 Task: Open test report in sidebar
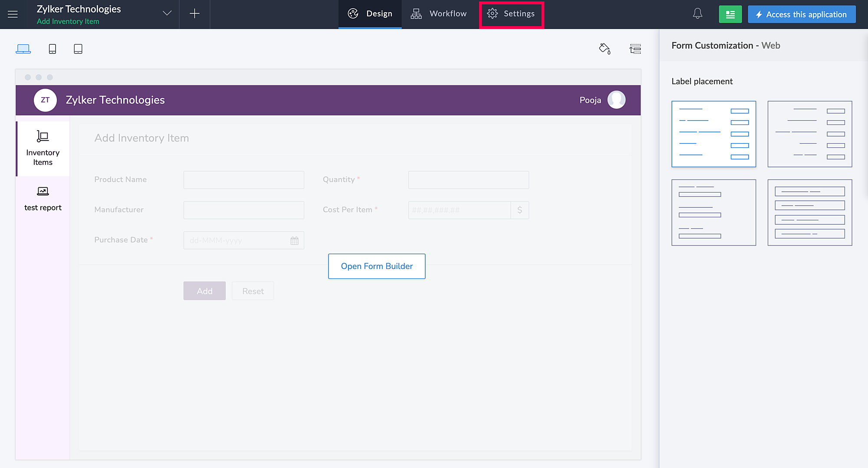pos(43,200)
